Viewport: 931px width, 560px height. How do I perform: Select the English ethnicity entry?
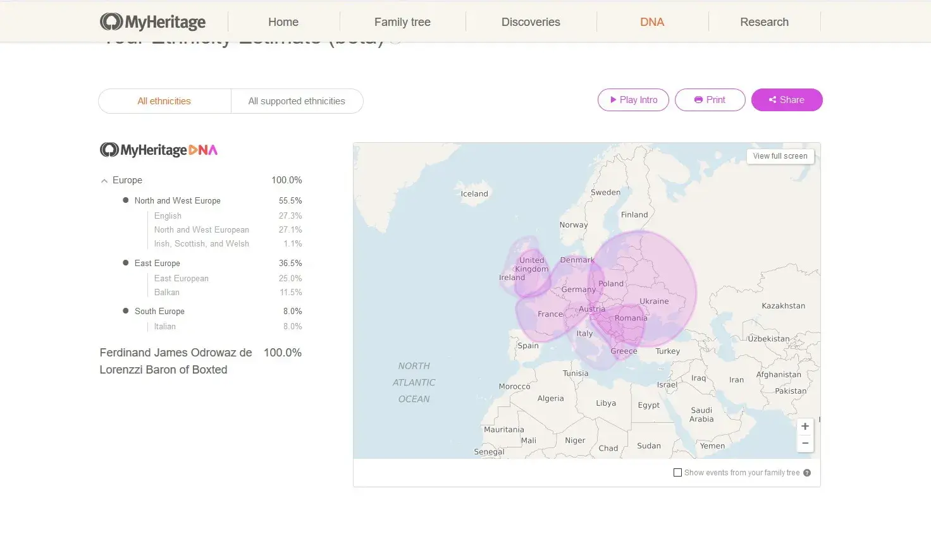[168, 216]
